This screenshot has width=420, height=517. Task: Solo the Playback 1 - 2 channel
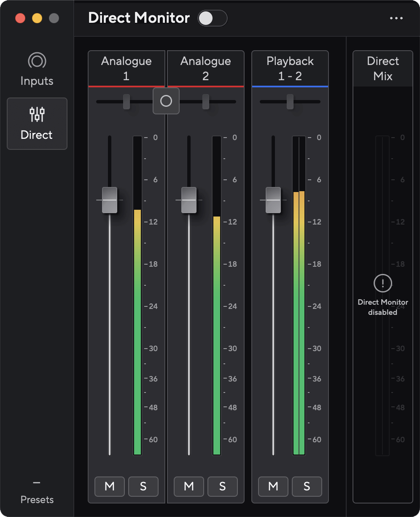tap(307, 486)
